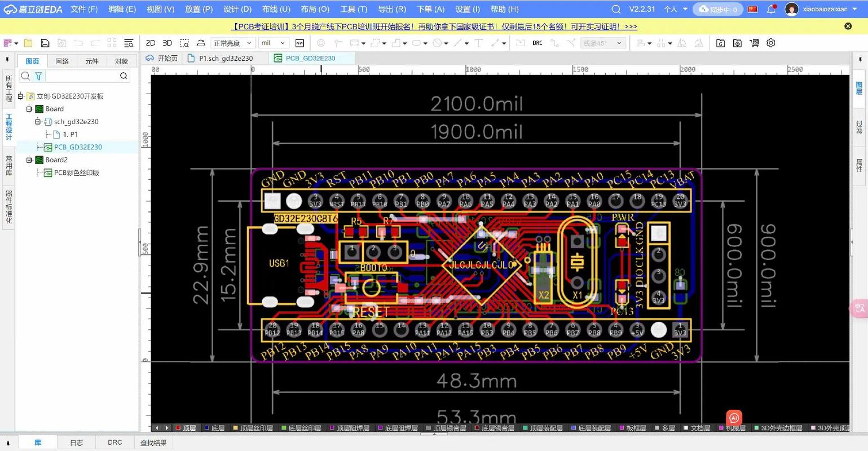
Task: Open the measure dimension tool
Action: pyautogui.click(x=300, y=43)
